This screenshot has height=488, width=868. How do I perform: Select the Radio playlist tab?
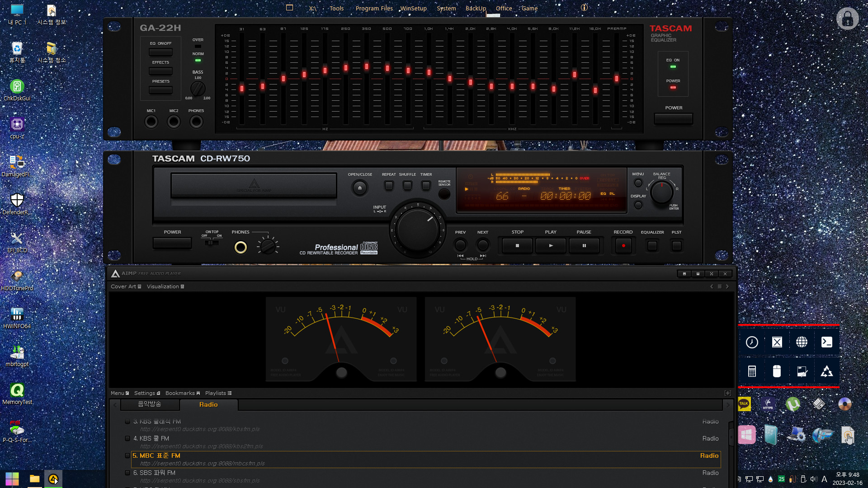208,404
